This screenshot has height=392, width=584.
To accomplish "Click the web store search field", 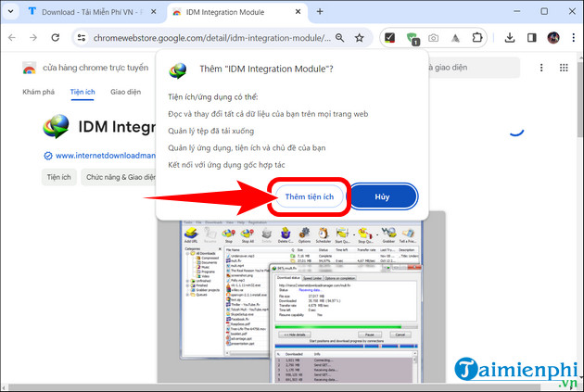I will pos(473,68).
